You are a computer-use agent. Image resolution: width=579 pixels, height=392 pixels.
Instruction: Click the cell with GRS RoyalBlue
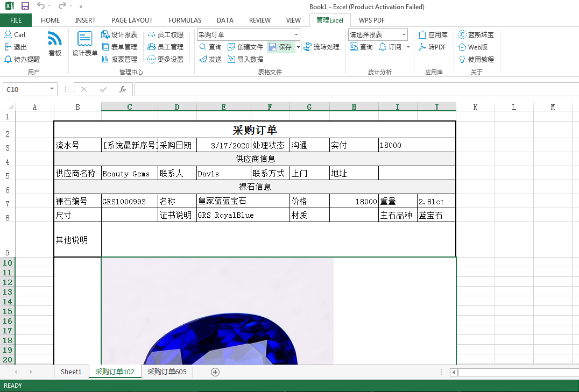point(243,215)
